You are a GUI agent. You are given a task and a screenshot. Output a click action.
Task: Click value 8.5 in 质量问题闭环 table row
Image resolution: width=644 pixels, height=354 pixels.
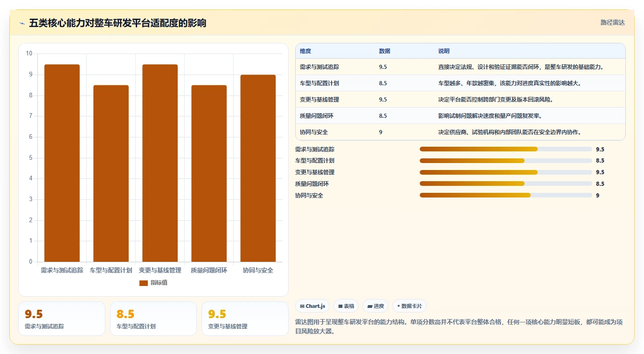pos(383,116)
